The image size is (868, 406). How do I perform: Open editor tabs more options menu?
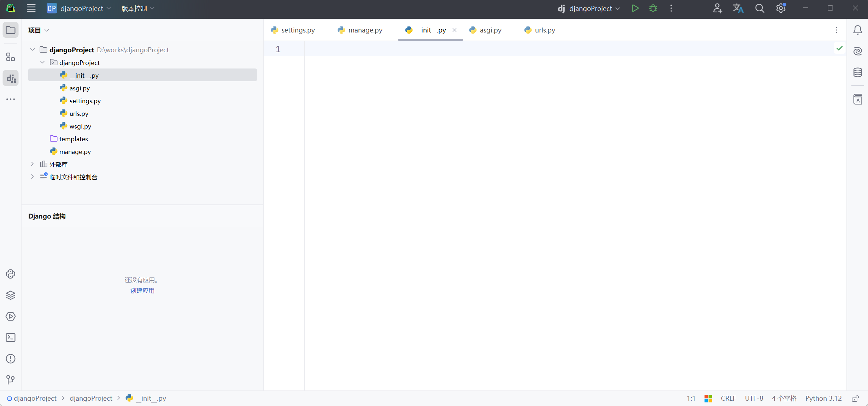pos(837,30)
